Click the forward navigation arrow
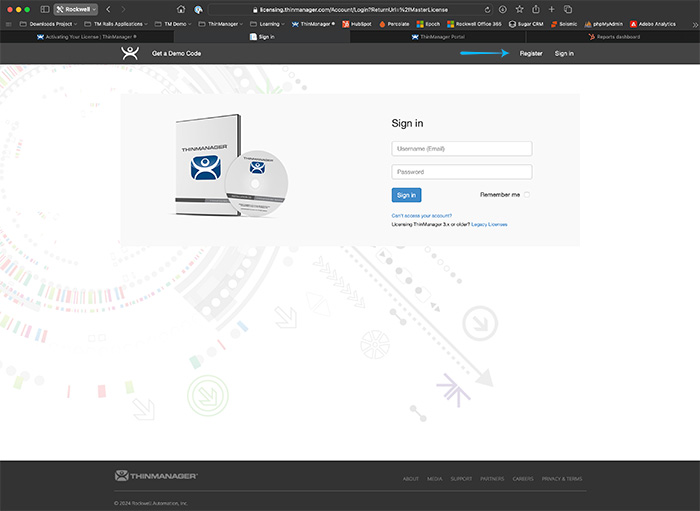The width and height of the screenshot is (700, 511). pyautogui.click(x=123, y=9)
